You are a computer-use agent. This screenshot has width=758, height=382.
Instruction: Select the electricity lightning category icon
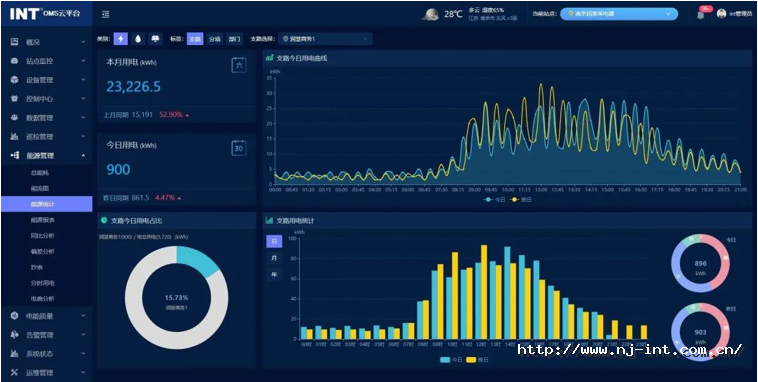tap(120, 39)
